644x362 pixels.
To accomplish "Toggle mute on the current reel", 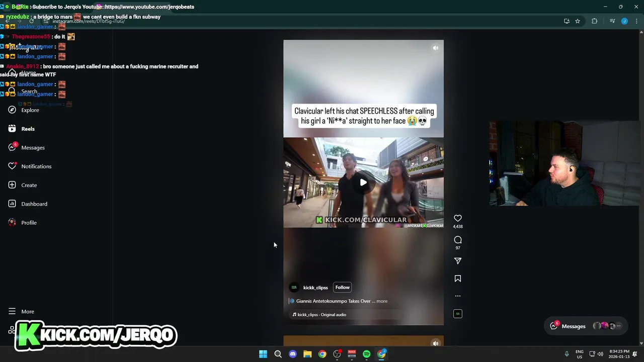I will tap(436, 48).
